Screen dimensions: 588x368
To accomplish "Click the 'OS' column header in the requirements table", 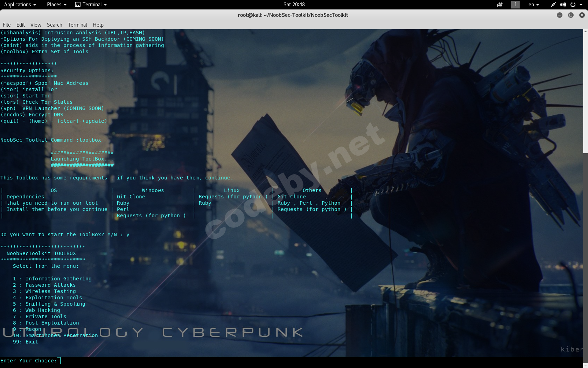I will 54,190.
